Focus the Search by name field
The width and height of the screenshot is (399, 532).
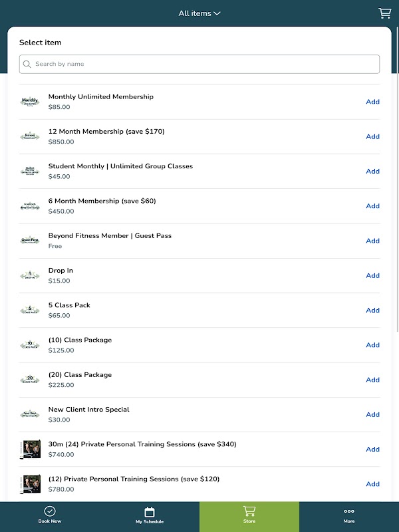199,65
